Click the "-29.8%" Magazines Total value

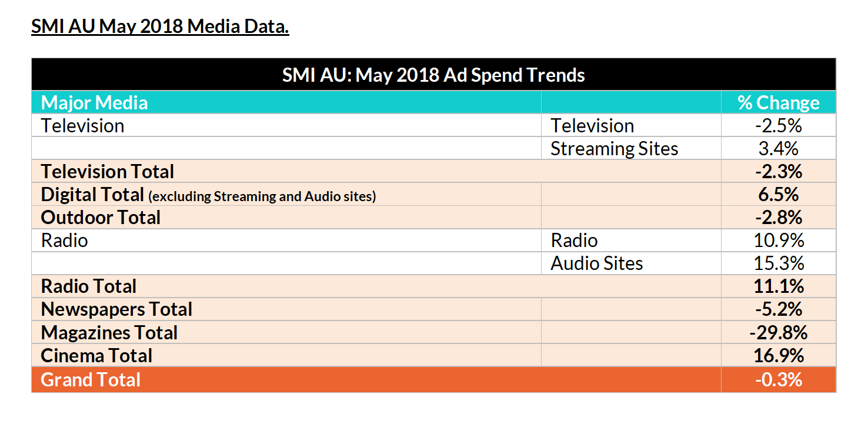tap(778, 333)
